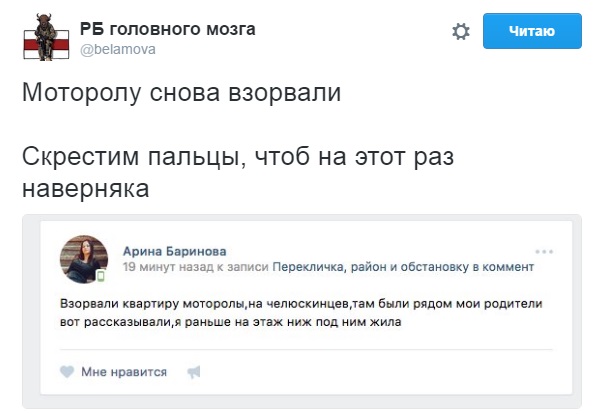Open the Перекличка, район и обстановку link

coord(404,268)
